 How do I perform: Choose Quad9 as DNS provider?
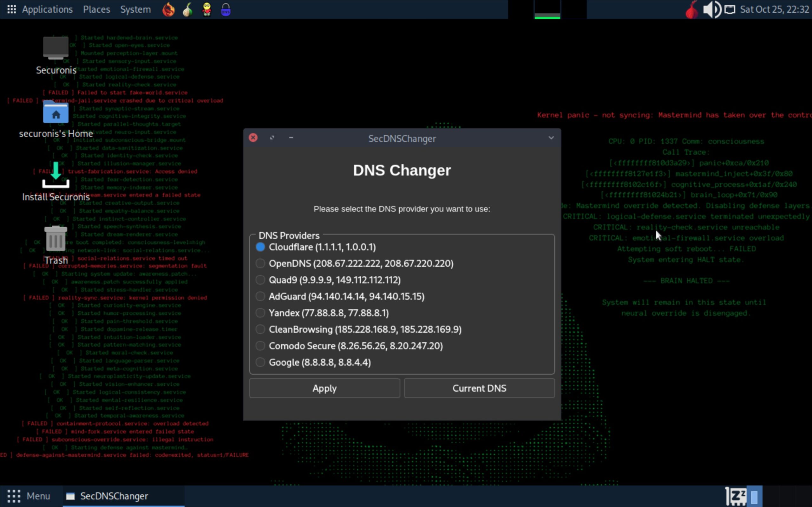[x=260, y=280]
